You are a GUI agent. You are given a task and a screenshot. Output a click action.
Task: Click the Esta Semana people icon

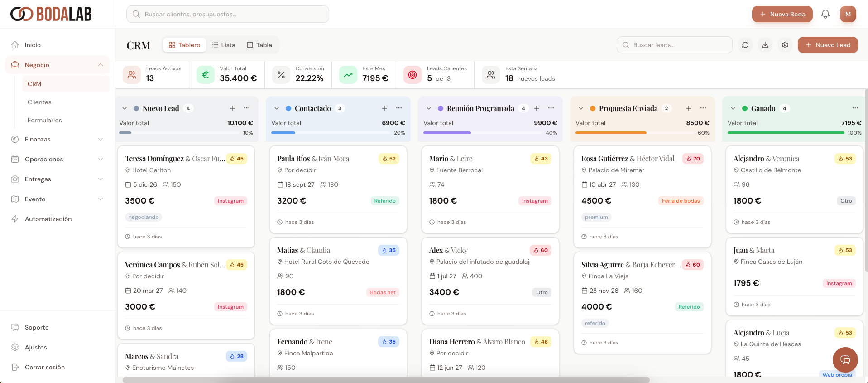pos(491,75)
